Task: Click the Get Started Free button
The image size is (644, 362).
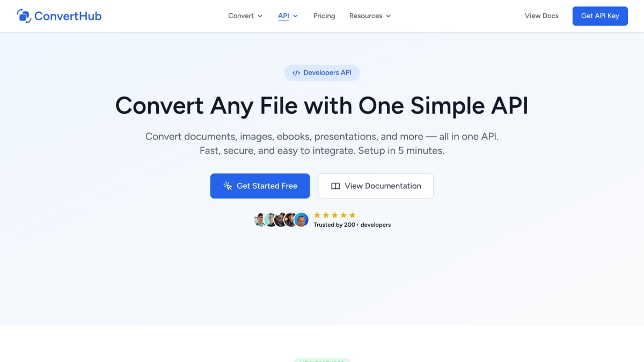Action: 260,186
